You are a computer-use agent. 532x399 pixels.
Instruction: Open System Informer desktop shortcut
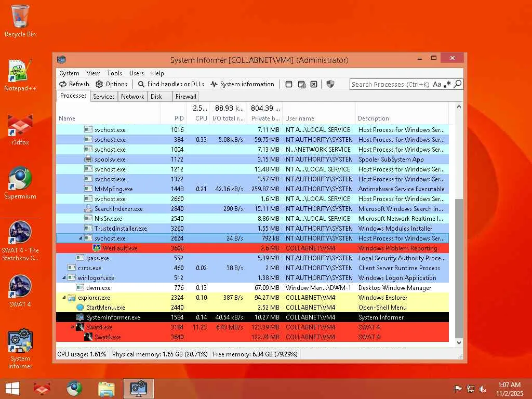tap(20, 349)
